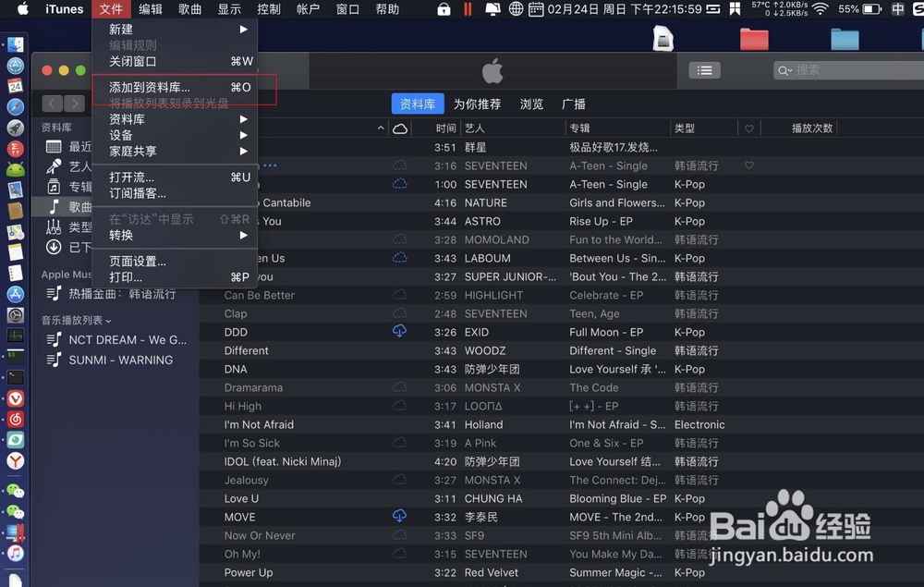Image resolution: width=924 pixels, height=587 pixels.
Task: Click the iCloud status column header
Action: coord(400,128)
